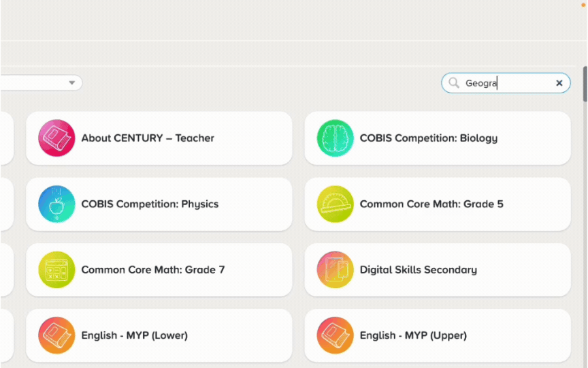Viewport: 588px width, 368px height.
Task: Select the orange book icon for MYP Upper
Action: click(336, 335)
